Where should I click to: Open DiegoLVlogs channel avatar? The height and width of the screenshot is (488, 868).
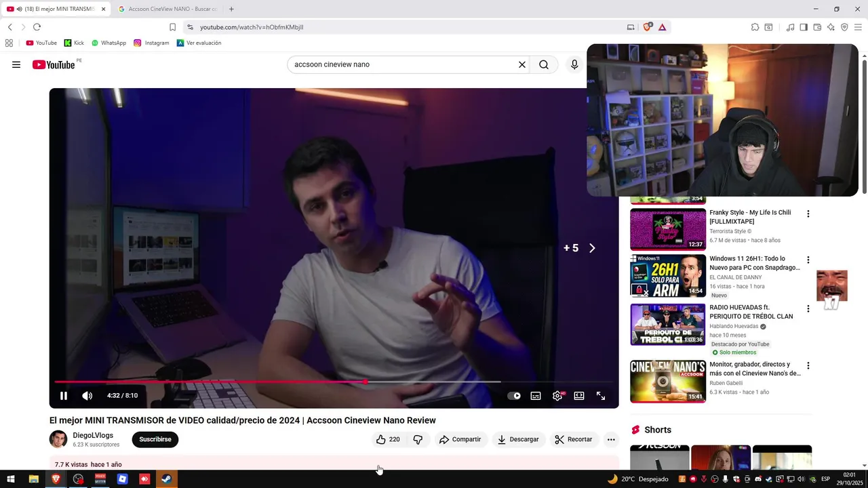58,439
